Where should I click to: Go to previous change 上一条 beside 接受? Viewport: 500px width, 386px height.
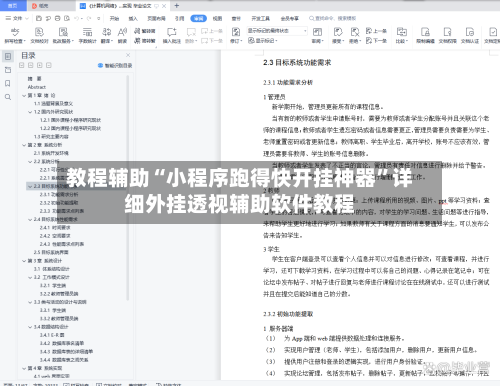coord(376,31)
